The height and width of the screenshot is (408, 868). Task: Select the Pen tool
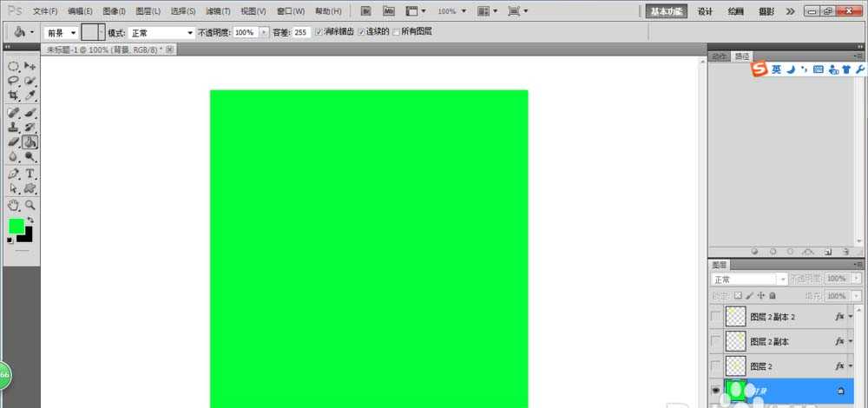(14, 174)
